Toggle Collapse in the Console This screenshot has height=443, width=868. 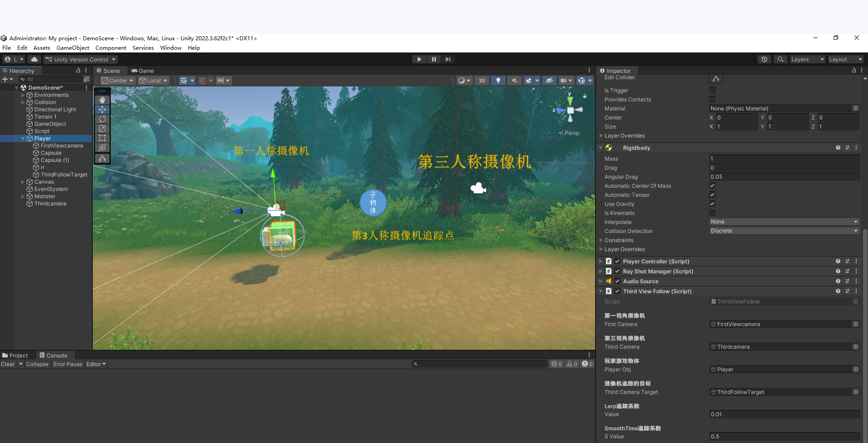point(37,364)
